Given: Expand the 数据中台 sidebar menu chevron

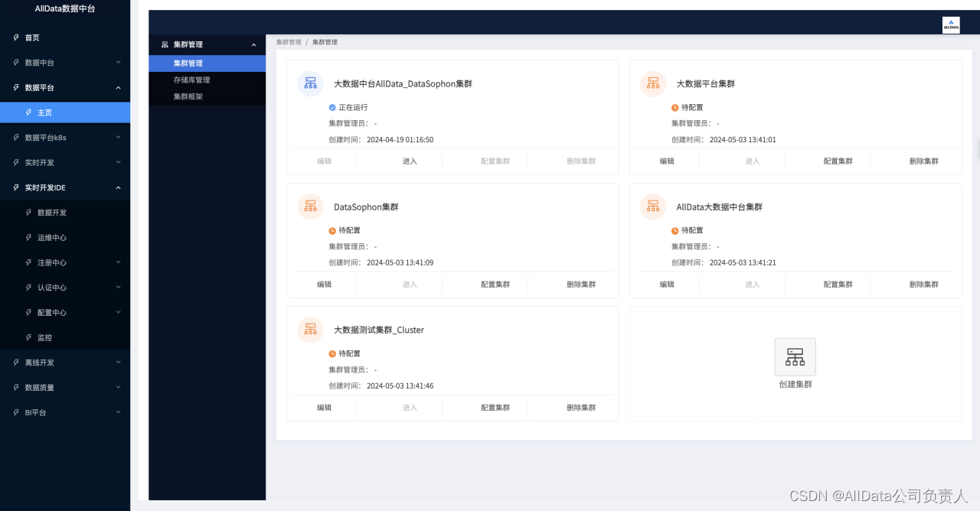Looking at the screenshot, I should tap(118, 63).
